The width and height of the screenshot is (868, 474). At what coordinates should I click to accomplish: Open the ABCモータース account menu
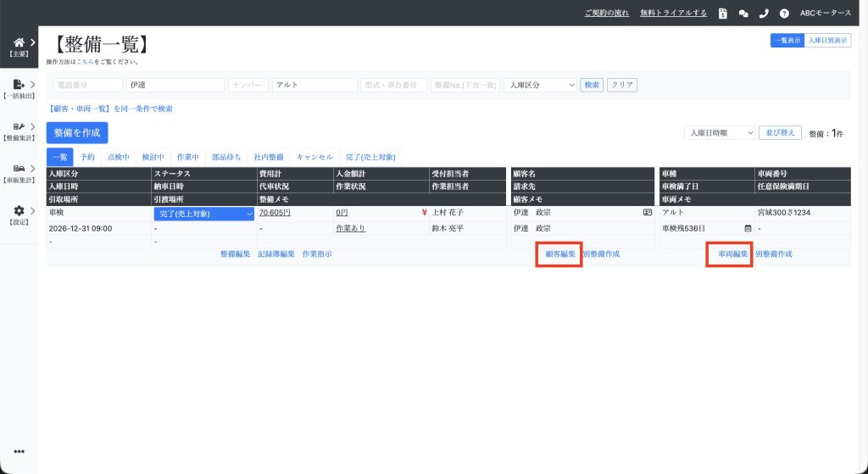coord(826,13)
